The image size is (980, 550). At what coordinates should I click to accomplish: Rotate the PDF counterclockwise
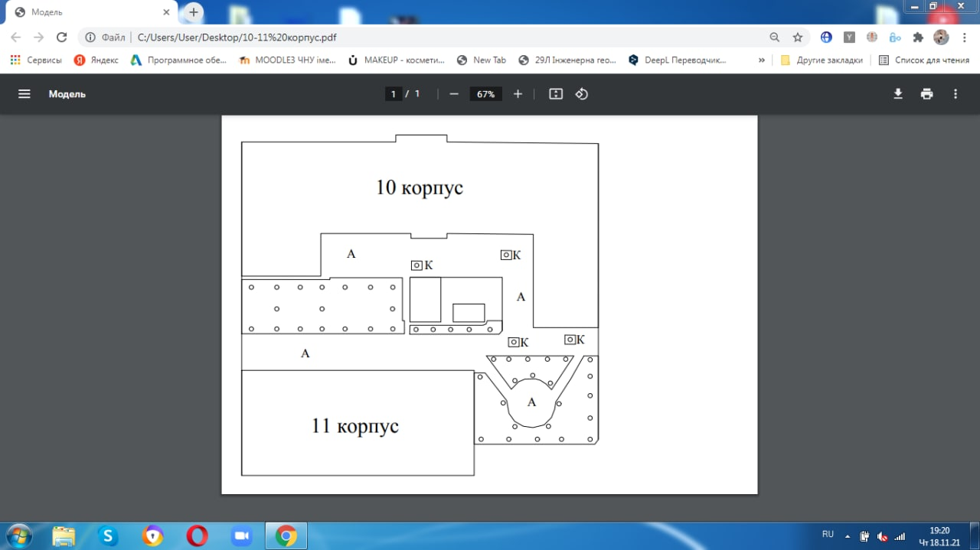point(582,94)
